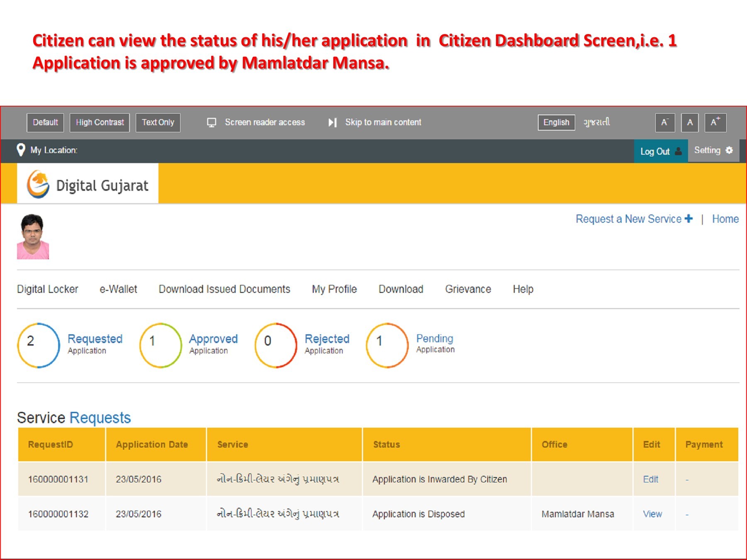
Task: Click Edit link for request 160000001131
Action: pyautogui.click(x=650, y=479)
